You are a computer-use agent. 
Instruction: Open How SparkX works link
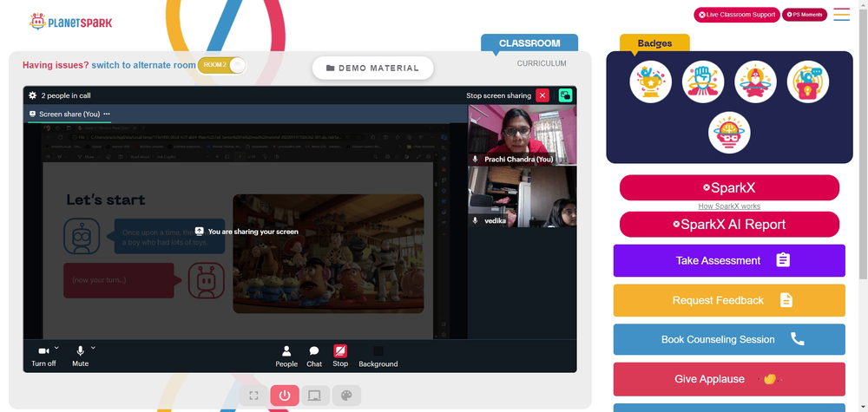click(x=729, y=206)
